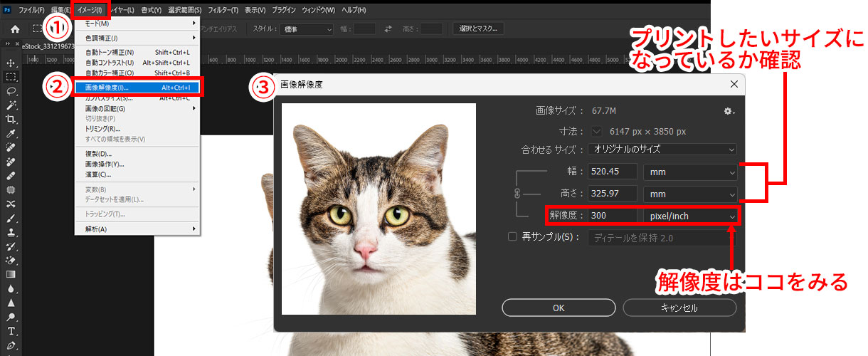Viewport: 868px width, 356px height.
Task: Open the 寸法 unit dropdown arrow
Action: (x=596, y=132)
